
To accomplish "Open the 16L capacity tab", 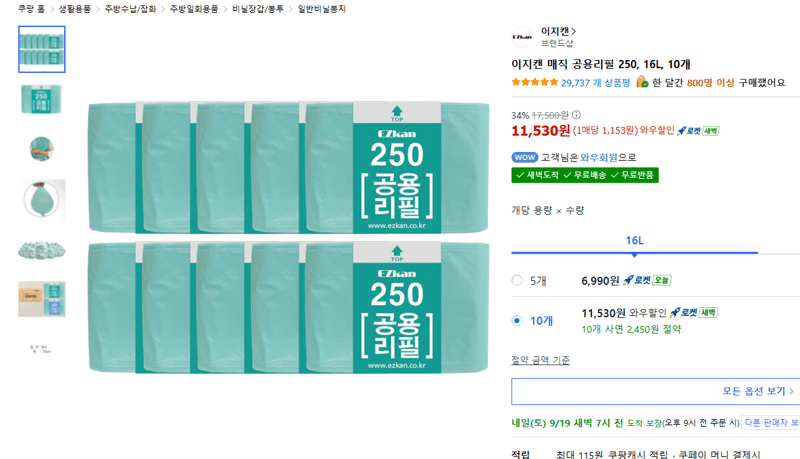I will pos(635,241).
